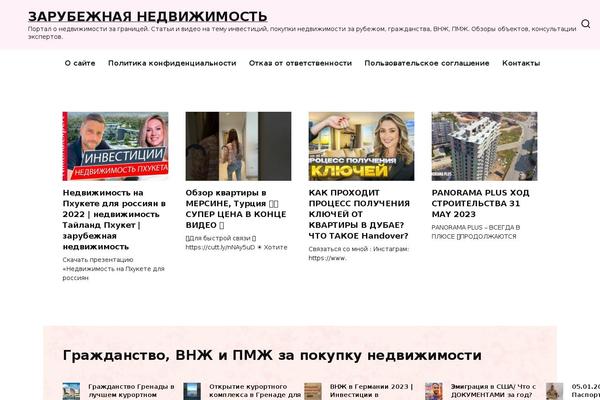Open the Mersin apartment review thumbnail
The height and width of the screenshot is (400, 600).
238,146
